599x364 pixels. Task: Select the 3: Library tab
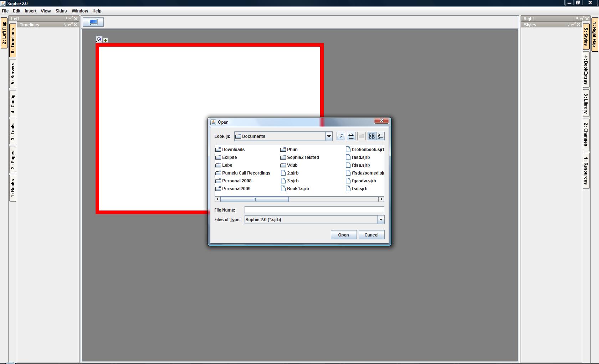pos(586,103)
